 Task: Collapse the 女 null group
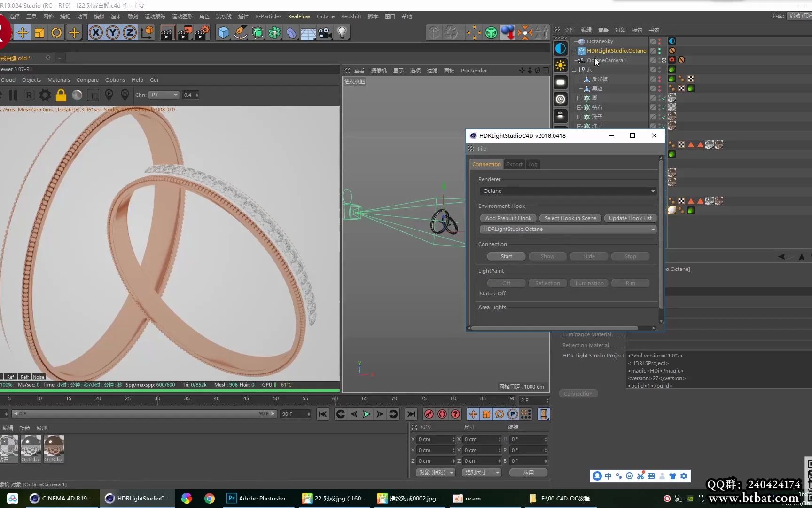[x=574, y=70]
